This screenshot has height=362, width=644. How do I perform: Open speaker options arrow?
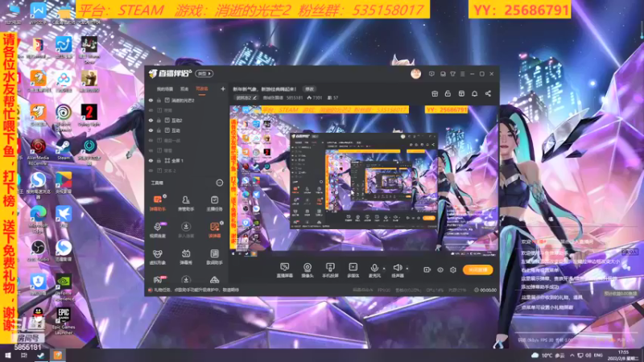coord(407,269)
